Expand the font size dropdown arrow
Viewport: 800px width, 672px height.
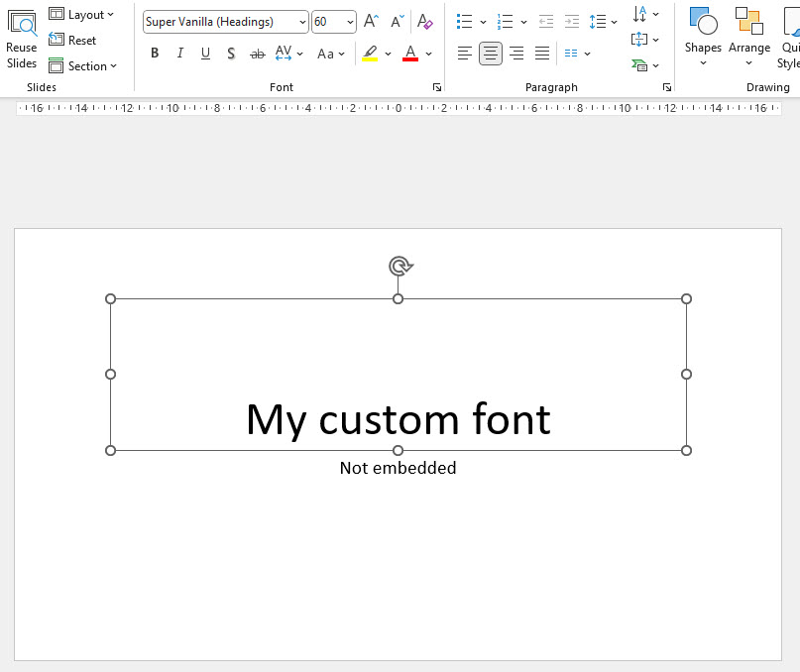tap(350, 22)
